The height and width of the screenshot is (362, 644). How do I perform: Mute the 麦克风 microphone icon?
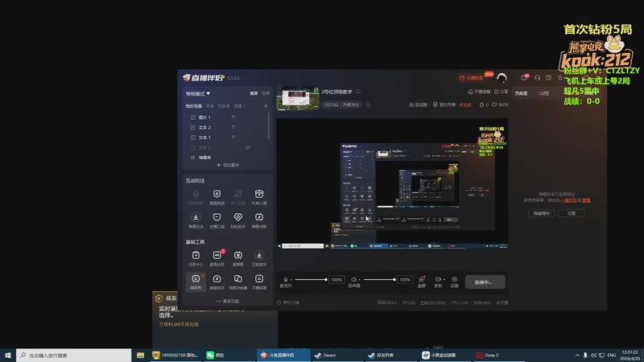286,279
